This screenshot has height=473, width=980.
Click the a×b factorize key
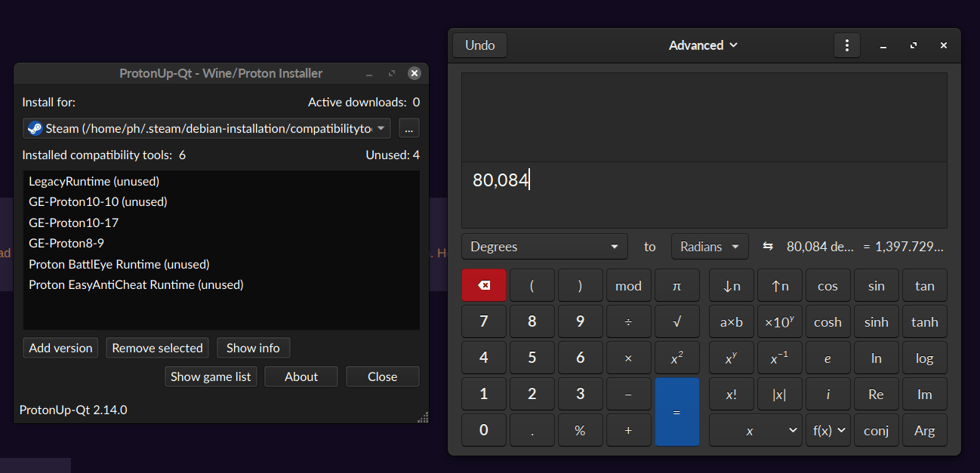pos(732,321)
